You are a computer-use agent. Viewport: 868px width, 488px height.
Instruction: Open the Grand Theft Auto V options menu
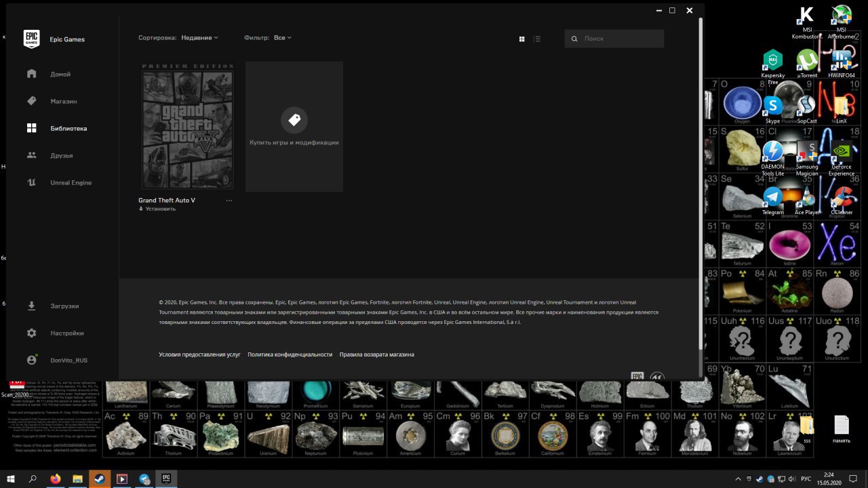tap(229, 201)
